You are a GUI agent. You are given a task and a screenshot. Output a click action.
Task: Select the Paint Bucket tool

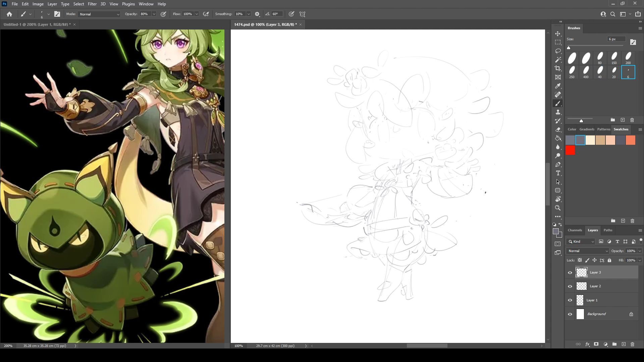[558, 138]
